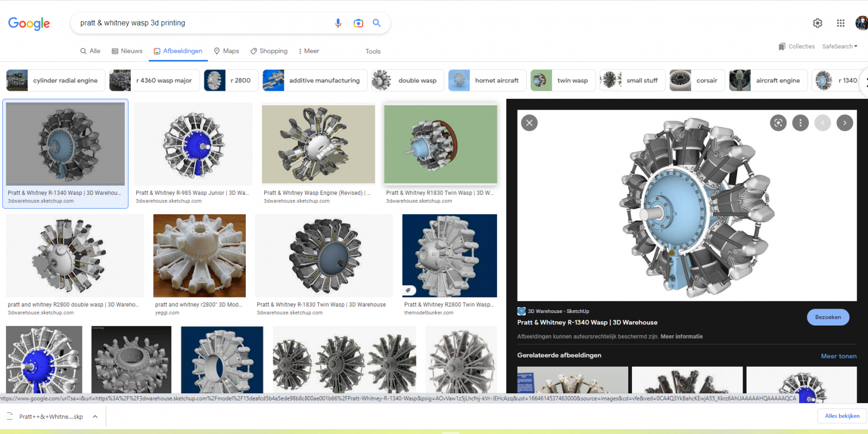Switch to the Maps tab

[x=226, y=51]
